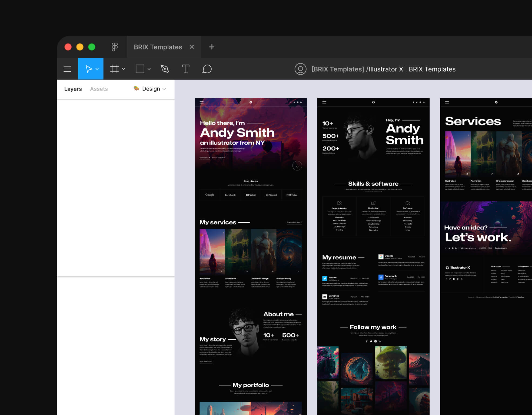Click the Pinterest logo in Past clients
The image size is (532, 415).
click(x=271, y=195)
